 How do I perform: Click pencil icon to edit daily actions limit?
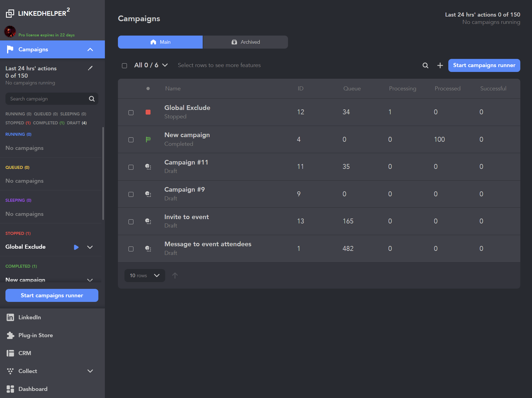tap(90, 68)
